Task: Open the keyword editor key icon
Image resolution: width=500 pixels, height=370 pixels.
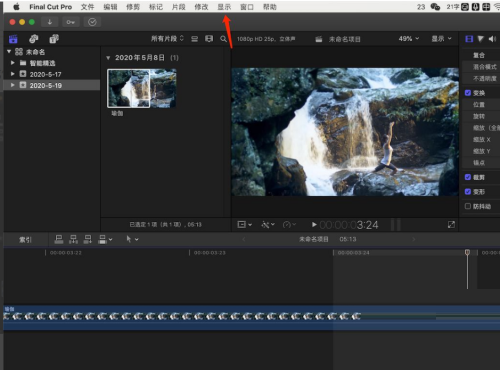Action: pos(70,22)
